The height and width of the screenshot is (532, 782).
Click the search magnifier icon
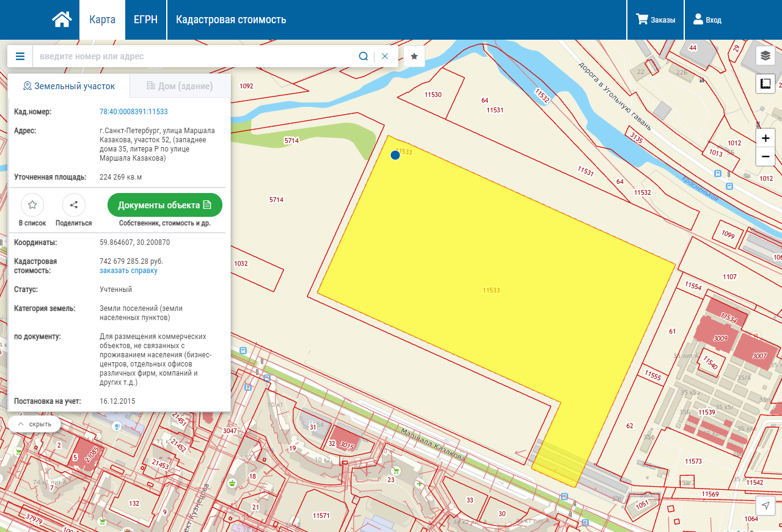tap(363, 56)
